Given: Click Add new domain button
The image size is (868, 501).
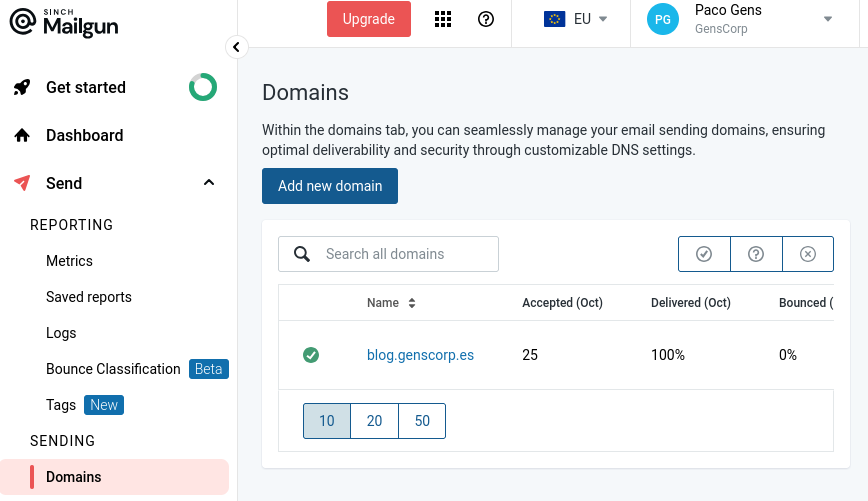Looking at the screenshot, I should pyautogui.click(x=330, y=186).
